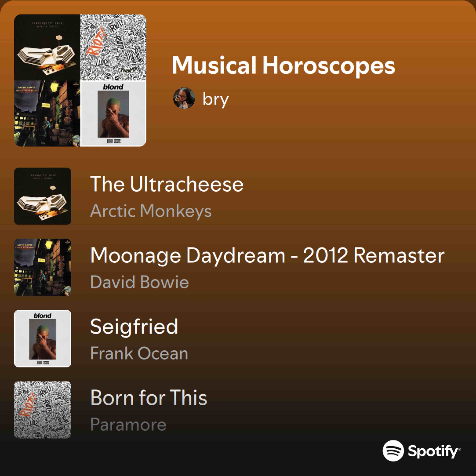
Task: Open bry's profile avatar
Action: [x=184, y=98]
